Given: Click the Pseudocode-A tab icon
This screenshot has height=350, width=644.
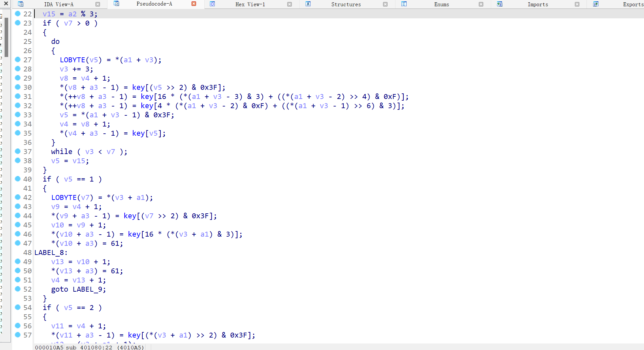Looking at the screenshot, I should pyautogui.click(x=116, y=3).
